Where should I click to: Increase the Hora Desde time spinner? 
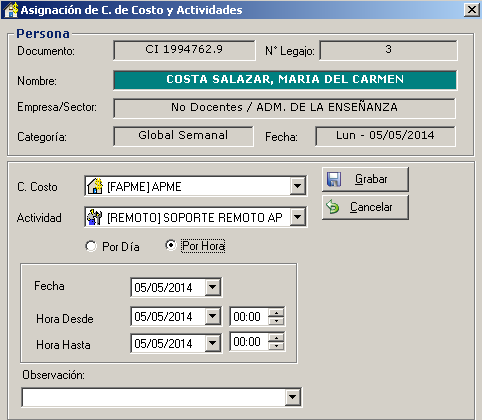276,312
